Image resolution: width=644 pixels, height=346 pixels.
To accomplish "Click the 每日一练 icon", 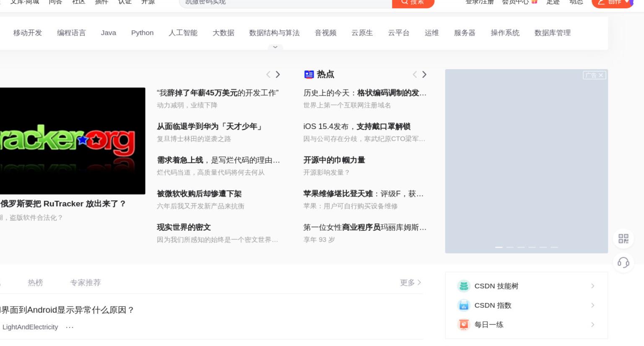I will click(464, 325).
